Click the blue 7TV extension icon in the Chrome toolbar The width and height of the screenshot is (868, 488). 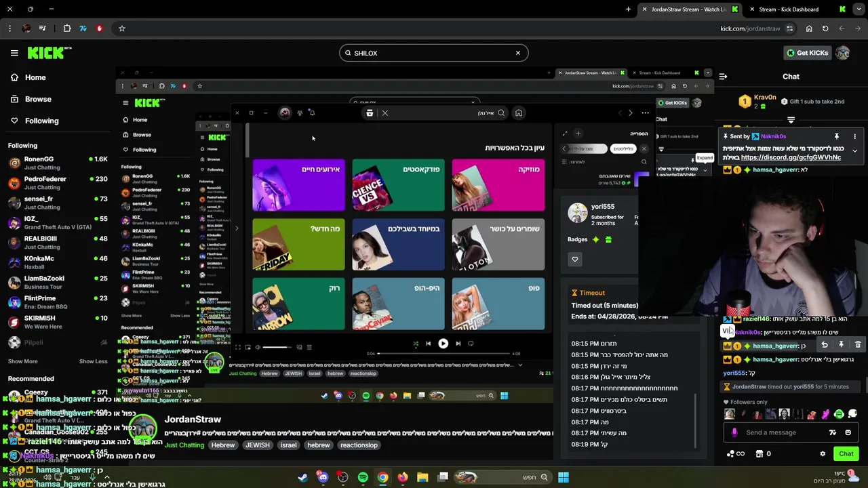pos(83,28)
